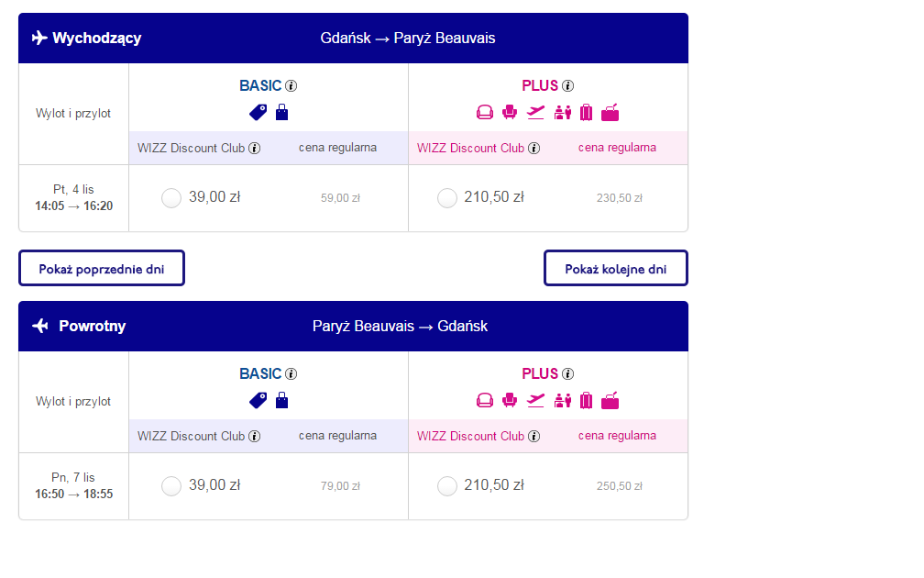Select return PLUS fare 210,50 zł
The image size is (924, 578).
[447, 486]
